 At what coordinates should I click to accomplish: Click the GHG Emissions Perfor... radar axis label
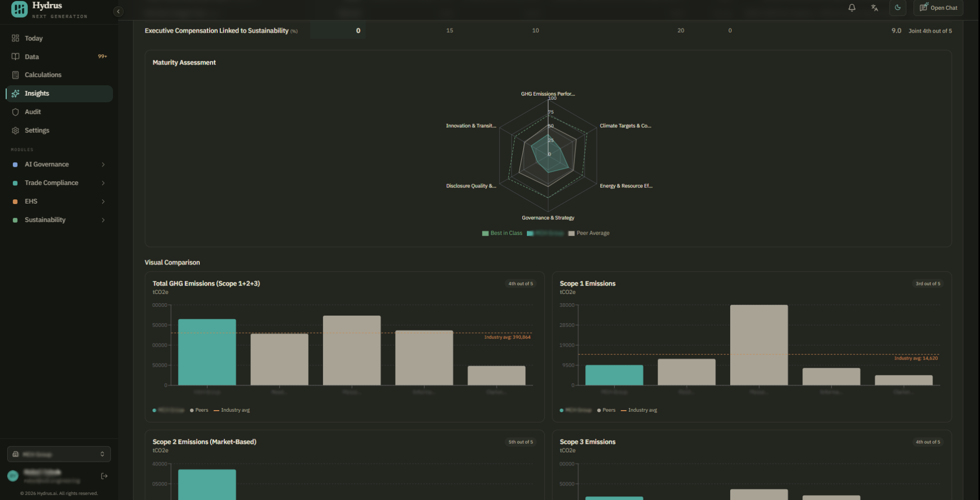point(548,94)
